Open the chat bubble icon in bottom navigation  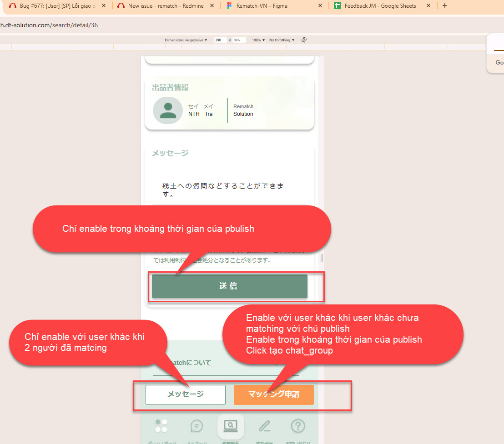[197, 426]
